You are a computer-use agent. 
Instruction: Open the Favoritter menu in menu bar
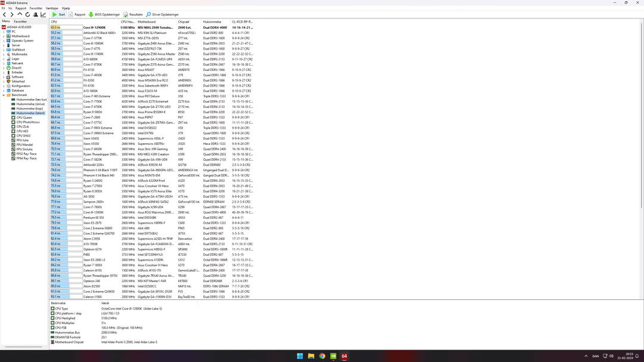(36, 8)
